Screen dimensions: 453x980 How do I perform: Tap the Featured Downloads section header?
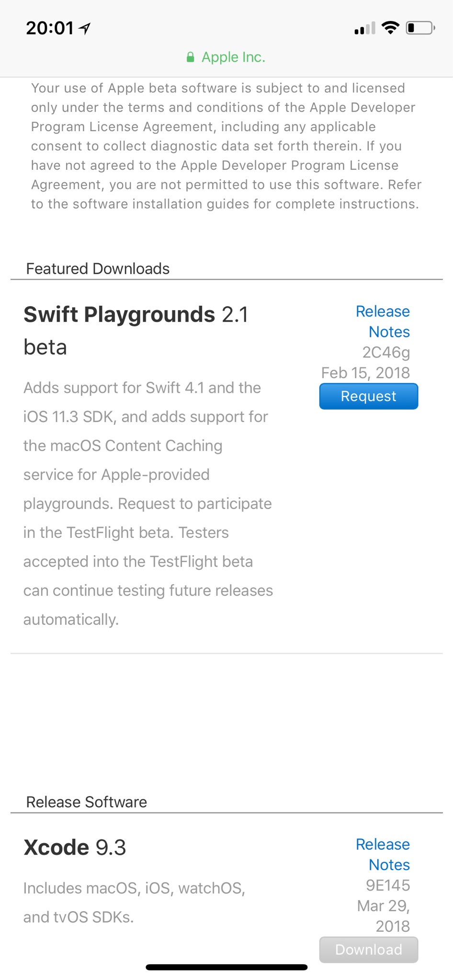pos(98,268)
